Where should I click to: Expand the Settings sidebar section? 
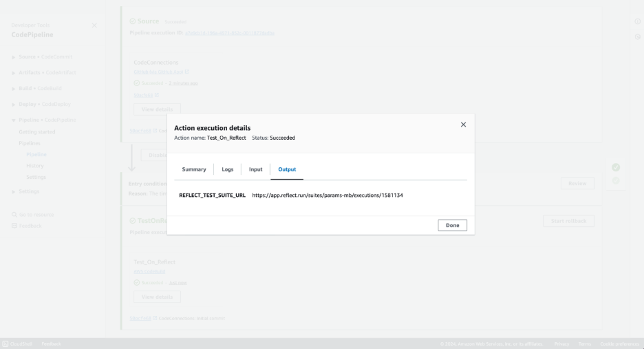click(x=14, y=191)
